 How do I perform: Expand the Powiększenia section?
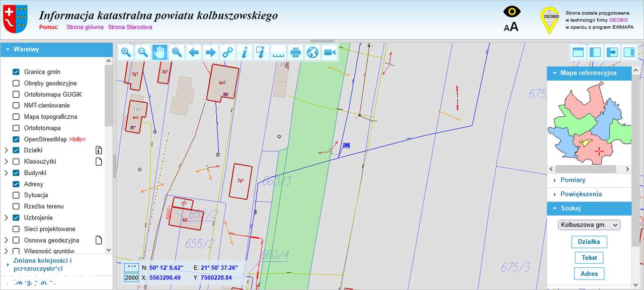589,194
